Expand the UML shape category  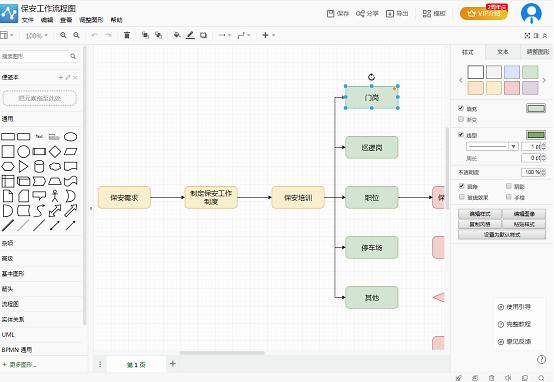8,334
